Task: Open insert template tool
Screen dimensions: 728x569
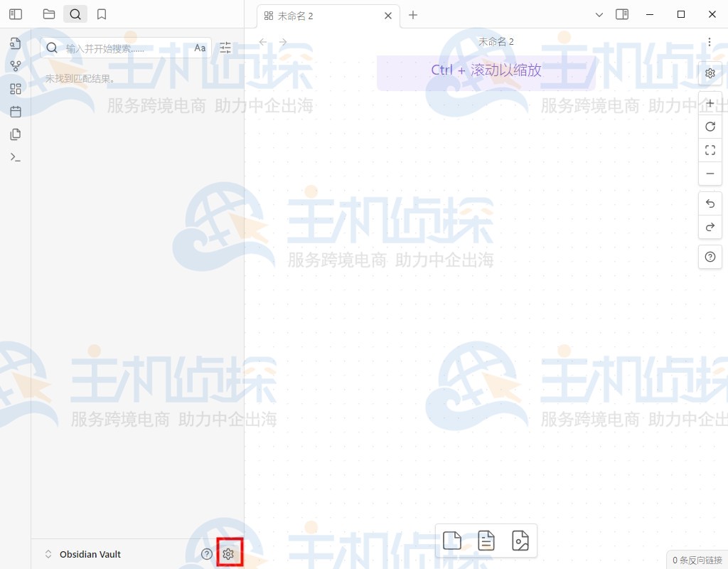Action: click(16, 134)
